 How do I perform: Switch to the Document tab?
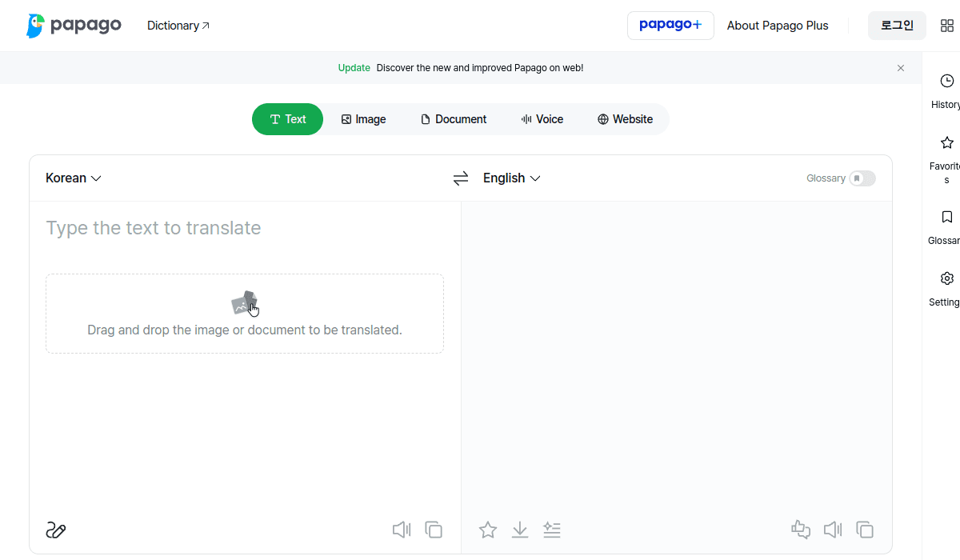pyautogui.click(x=454, y=119)
